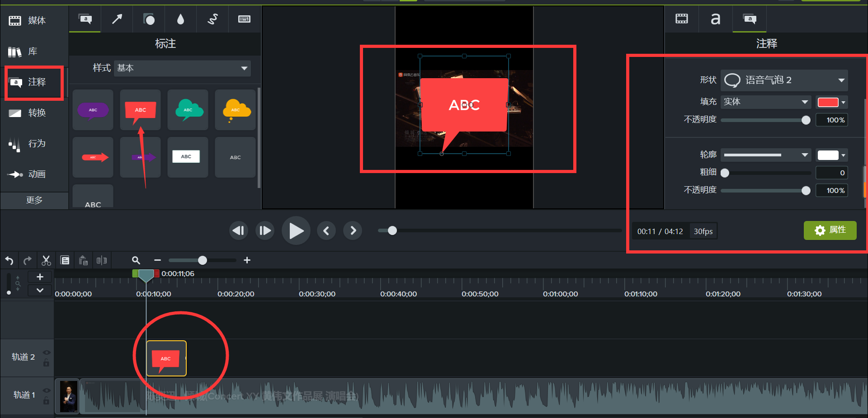This screenshot has height=418, width=868.
Task: Open the keystroke callout tab
Action: click(x=244, y=19)
